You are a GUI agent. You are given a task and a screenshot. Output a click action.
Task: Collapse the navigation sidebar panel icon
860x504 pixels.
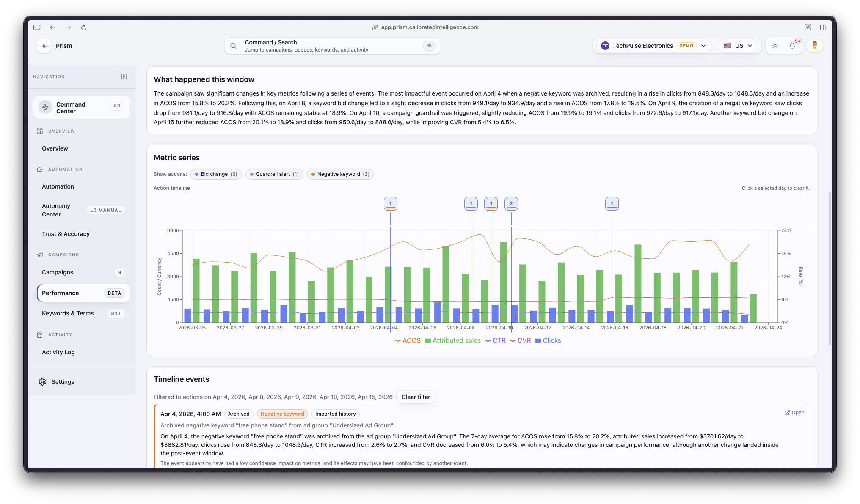[x=124, y=77]
